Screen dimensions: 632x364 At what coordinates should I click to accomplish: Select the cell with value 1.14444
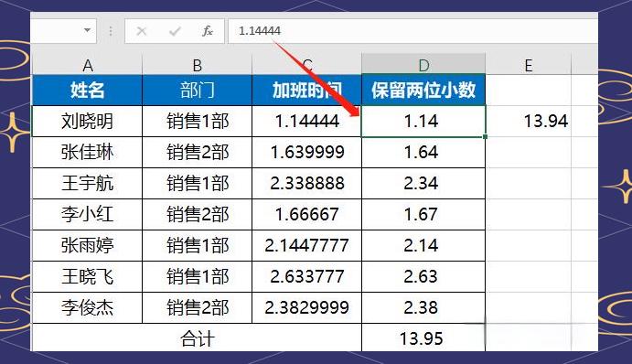(x=306, y=122)
